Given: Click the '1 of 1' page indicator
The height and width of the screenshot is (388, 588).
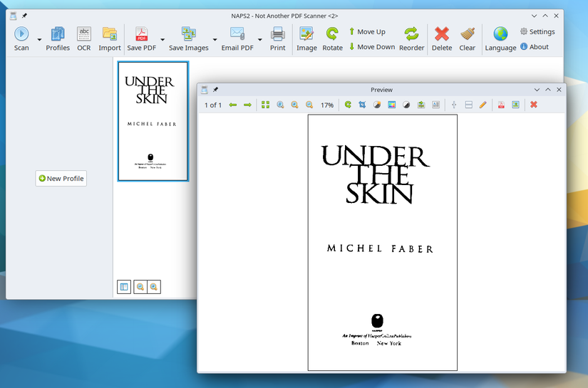Looking at the screenshot, I should pos(213,105).
